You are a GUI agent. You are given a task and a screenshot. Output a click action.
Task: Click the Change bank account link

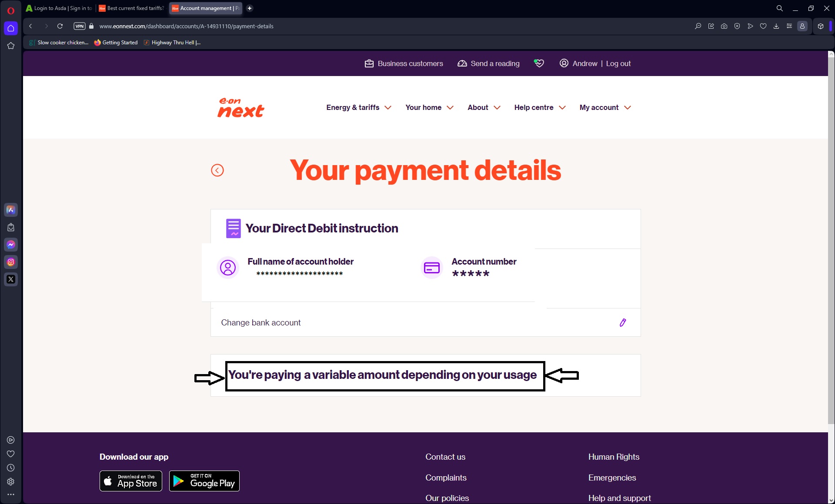pos(261,322)
